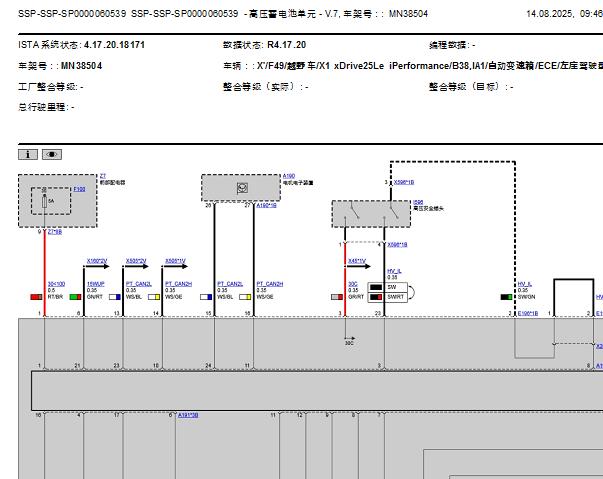This screenshot has height=479, width=603.
Task: Select the wire label text 'SW/GN'
Action: click(526, 297)
